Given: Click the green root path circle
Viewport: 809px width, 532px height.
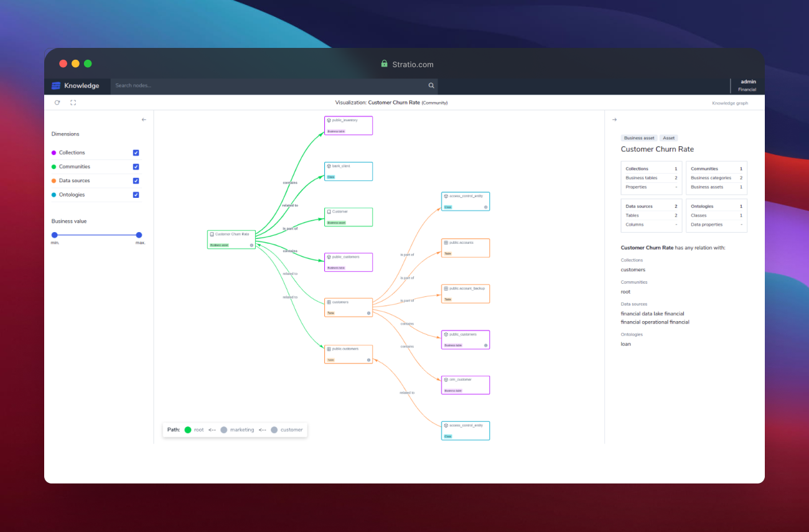Looking at the screenshot, I should click(187, 429).
